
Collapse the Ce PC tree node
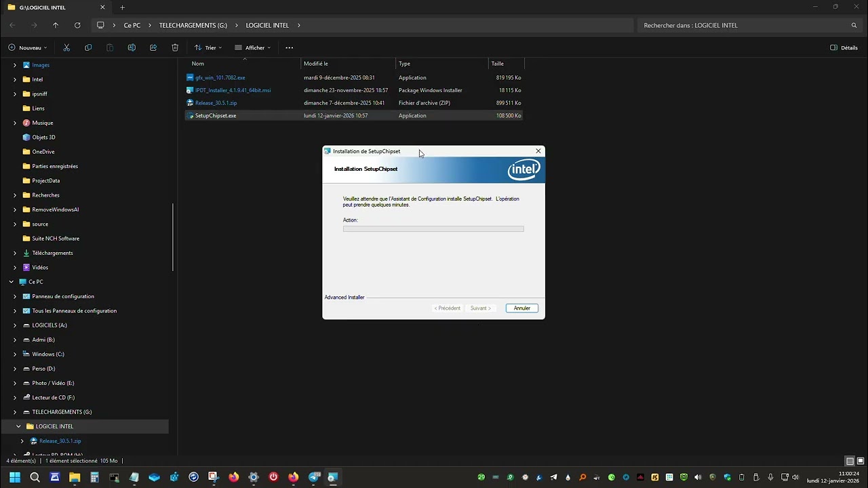(11, 282)
